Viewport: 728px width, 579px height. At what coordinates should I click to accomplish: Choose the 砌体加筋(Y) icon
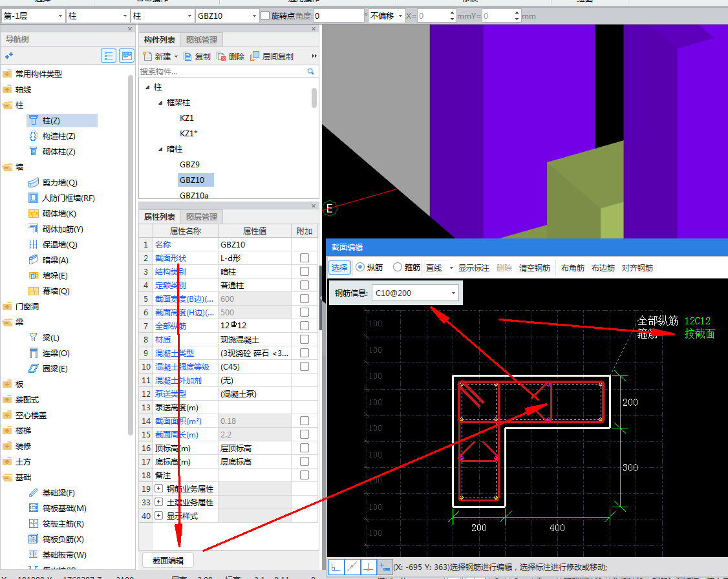tap(34, 229)
